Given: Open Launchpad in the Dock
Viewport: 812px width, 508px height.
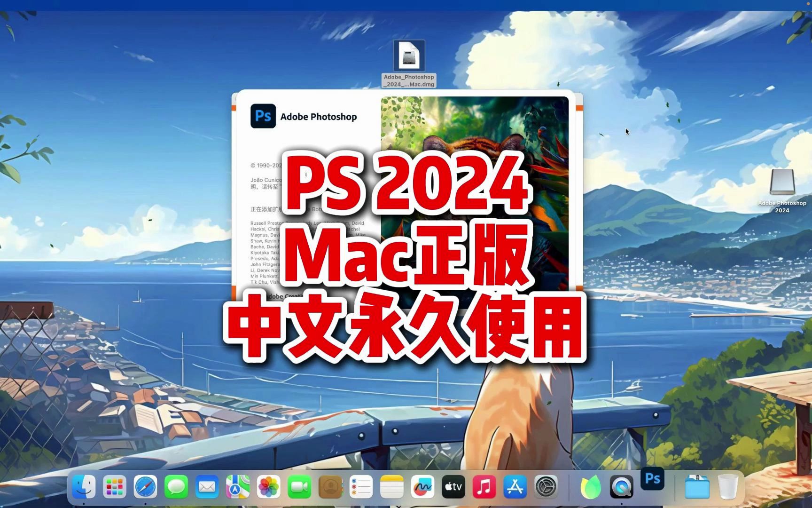Looking at the screenshot, I should 115,486.
